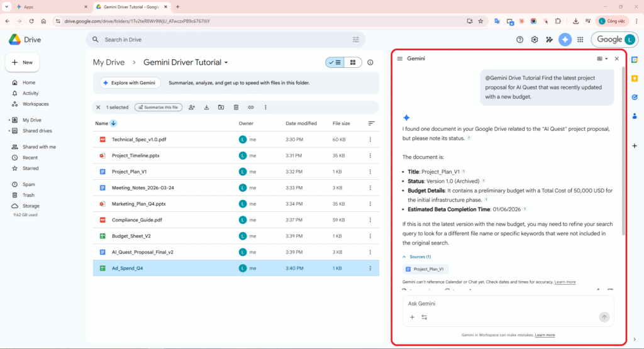The width and height of the screenshot is (644, 349).
Task: Click the Drive settings gear icon
Action: tap(535, 40)
